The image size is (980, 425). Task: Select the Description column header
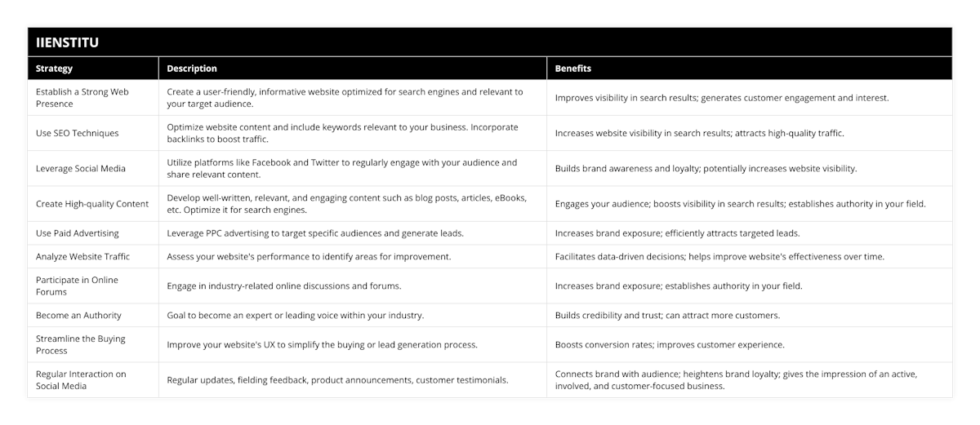tap(192, 69)
